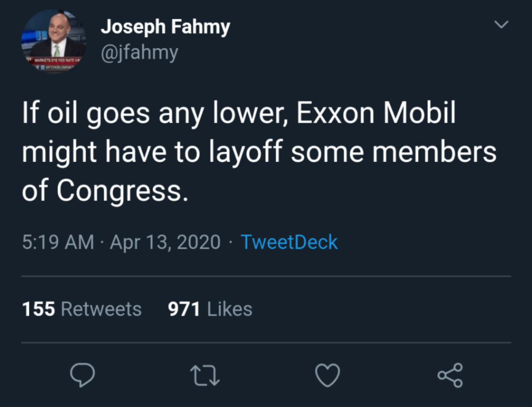
Task: Retweet using the arrows icon
Action: [x=205, y=375]
